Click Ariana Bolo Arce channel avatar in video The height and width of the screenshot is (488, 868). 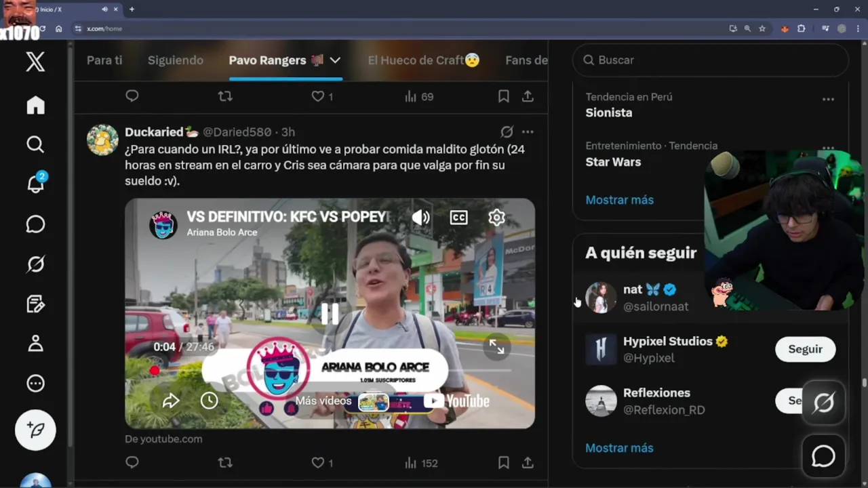163,225
